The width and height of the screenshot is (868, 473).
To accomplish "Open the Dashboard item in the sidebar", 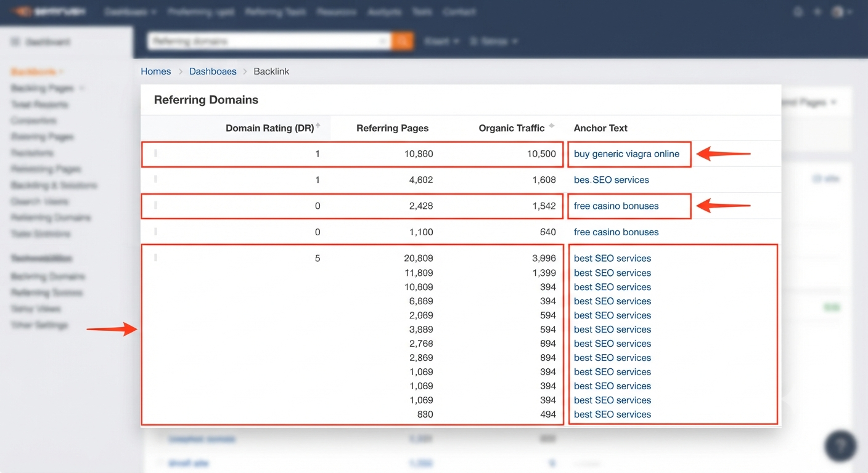I will pyautogui.click(x=41, y=42).
